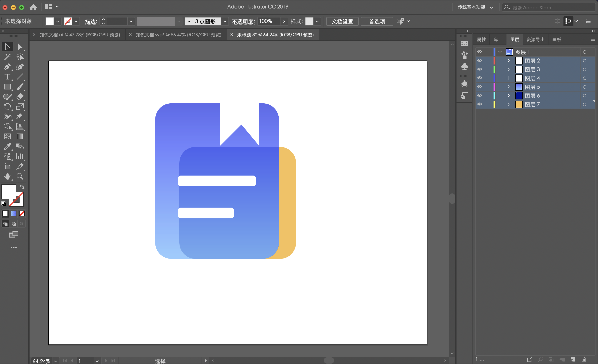Select the Symbol Sprayer tool
Image resolution: width=598 pixels, height=364 pixels.
[7, 156]
